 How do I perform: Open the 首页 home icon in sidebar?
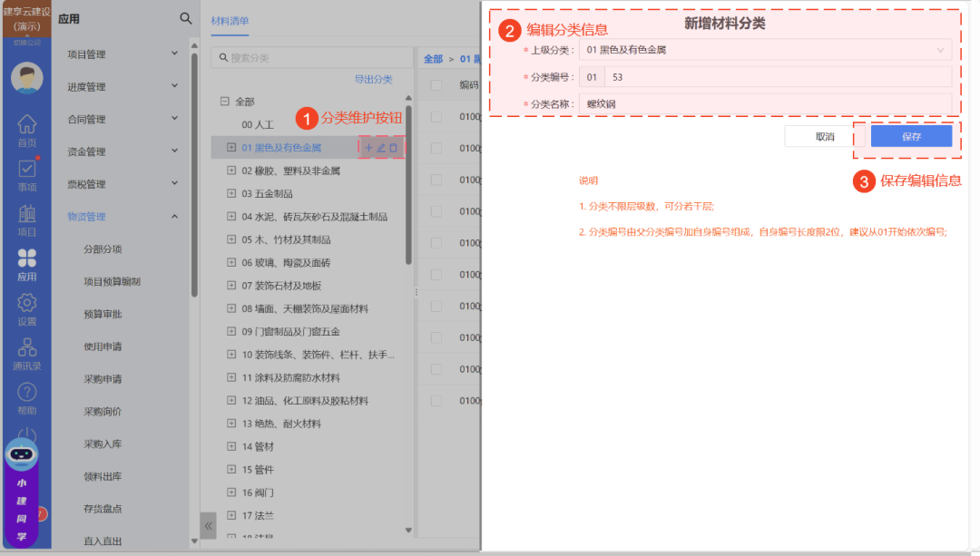pos(27,130)
